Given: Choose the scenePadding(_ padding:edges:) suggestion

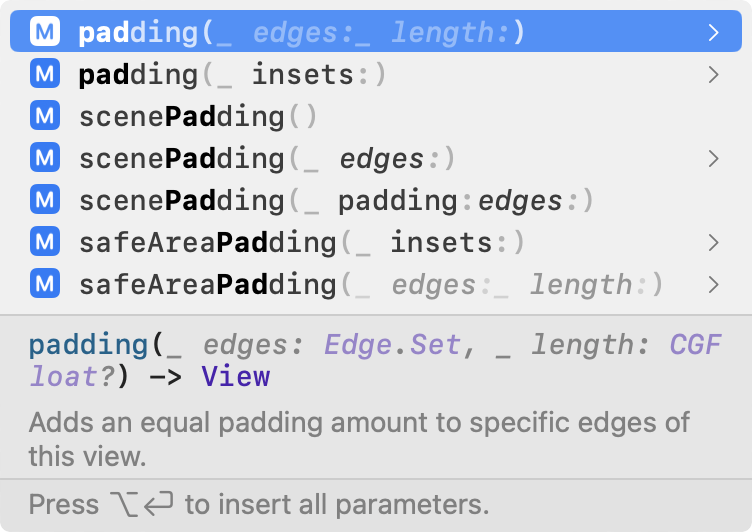Looking at the screenshot, I should [x=336, y=201].
